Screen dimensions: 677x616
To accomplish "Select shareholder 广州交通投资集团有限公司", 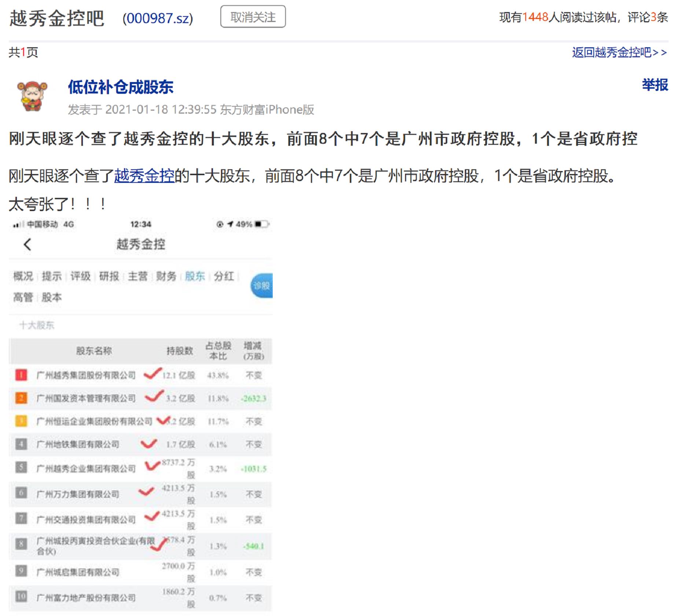I will 86,520.
